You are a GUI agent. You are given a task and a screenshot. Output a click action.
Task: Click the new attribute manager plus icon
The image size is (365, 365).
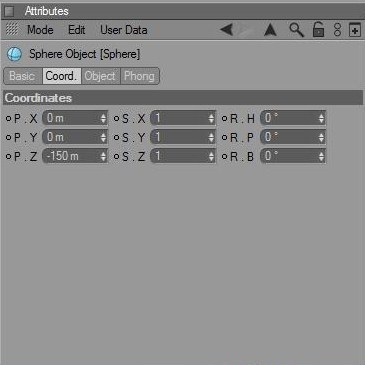(x=355, y=30)
